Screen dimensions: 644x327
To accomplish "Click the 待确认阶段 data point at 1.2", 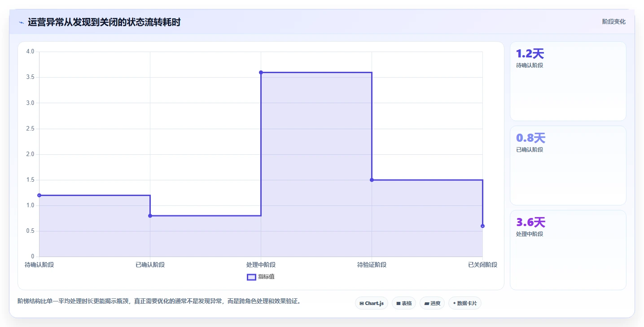I will point(39,195).
